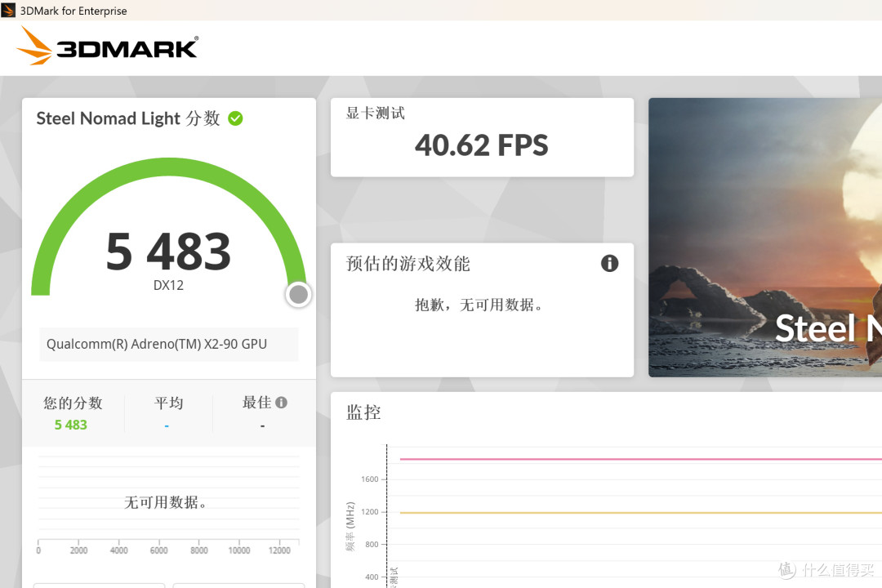Click the green validation checkmark beside Steel Nomad Light
Viewport: 882px width, 588px height.
[x=235, y=118]
